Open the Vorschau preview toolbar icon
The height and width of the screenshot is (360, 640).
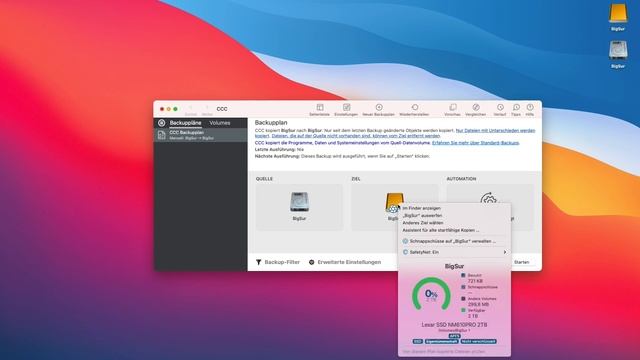pyautogui.click(x=452, y=107)
